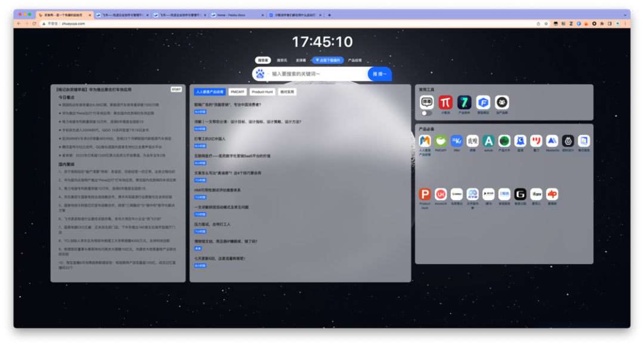The height and width of the screenshot is (346, 644).
Task: Open the 人人都是产品经理 site icon in 产品必备
Action: click(x=425, y=141)
